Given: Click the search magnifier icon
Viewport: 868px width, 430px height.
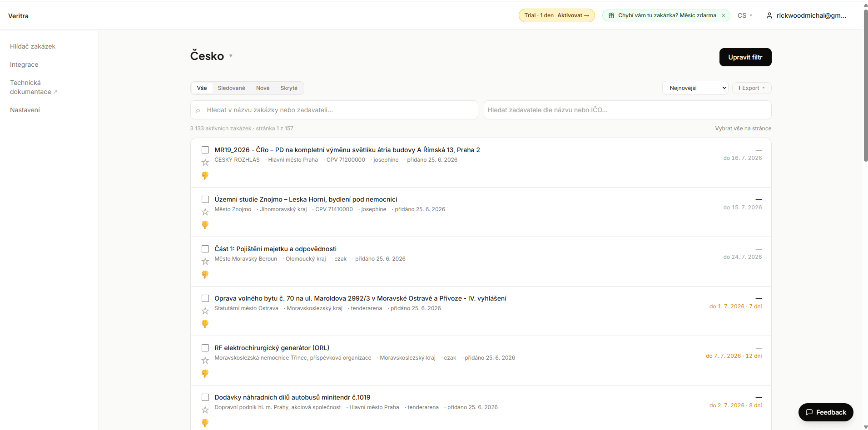Looking at the screenshot, I should [198, 110].
